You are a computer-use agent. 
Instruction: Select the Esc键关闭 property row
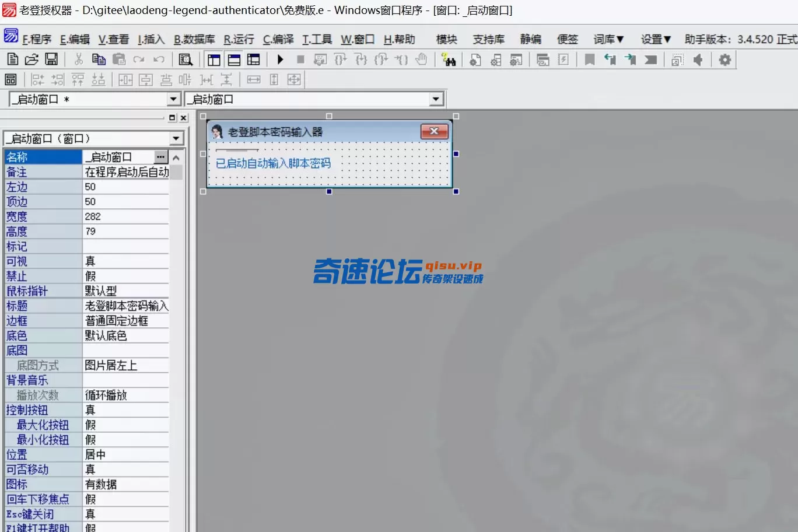86,514
